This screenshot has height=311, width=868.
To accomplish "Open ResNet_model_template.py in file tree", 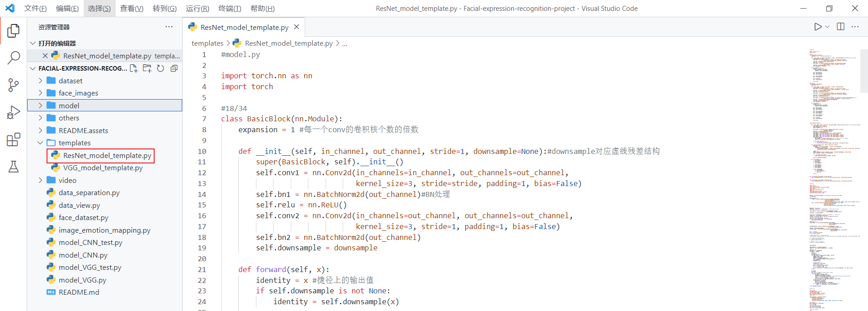I will coord(104,155).
